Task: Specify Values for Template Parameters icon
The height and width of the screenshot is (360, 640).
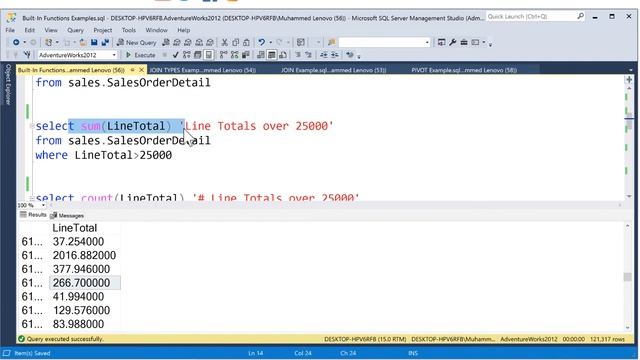Action: click(350, 55)
